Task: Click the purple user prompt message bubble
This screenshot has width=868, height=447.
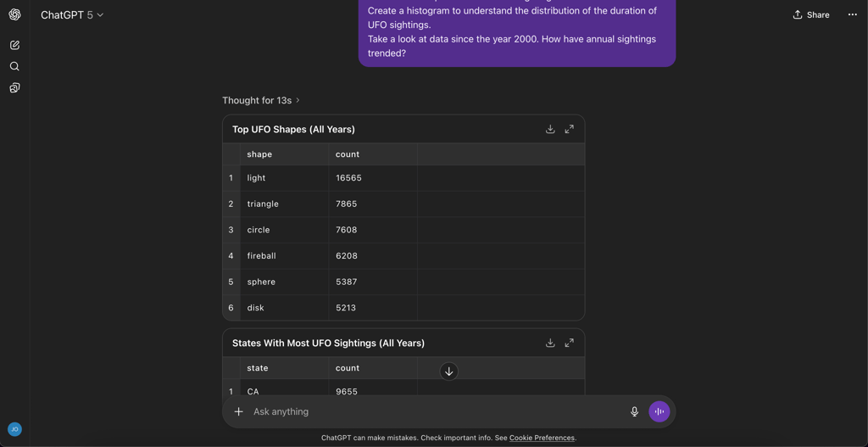Action: (517, 32)
